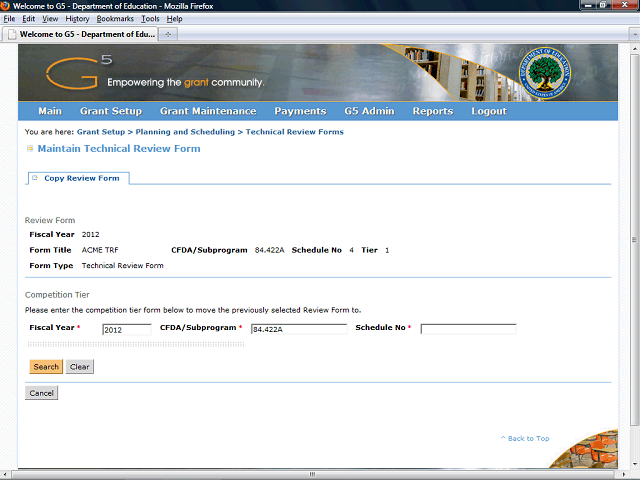Image resolution: width=640 pixels, height=480 pixels.
Task: Click the Back to Top link
Action: [x=525, y=438]
